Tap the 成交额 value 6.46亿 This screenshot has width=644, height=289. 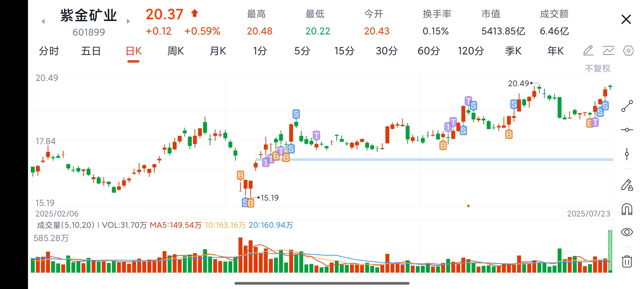[554, 31]
